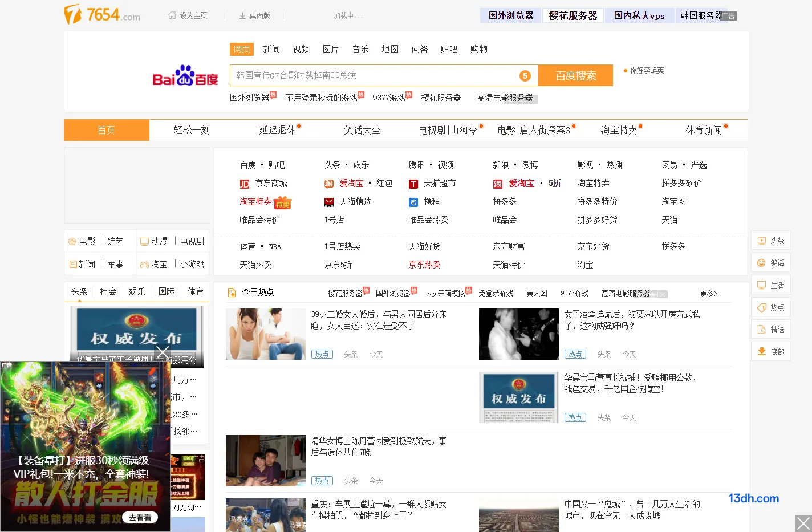Switch to 新闻 search tab
The height and width of the screenshot is (532, 812).
[x=271, y=50]
